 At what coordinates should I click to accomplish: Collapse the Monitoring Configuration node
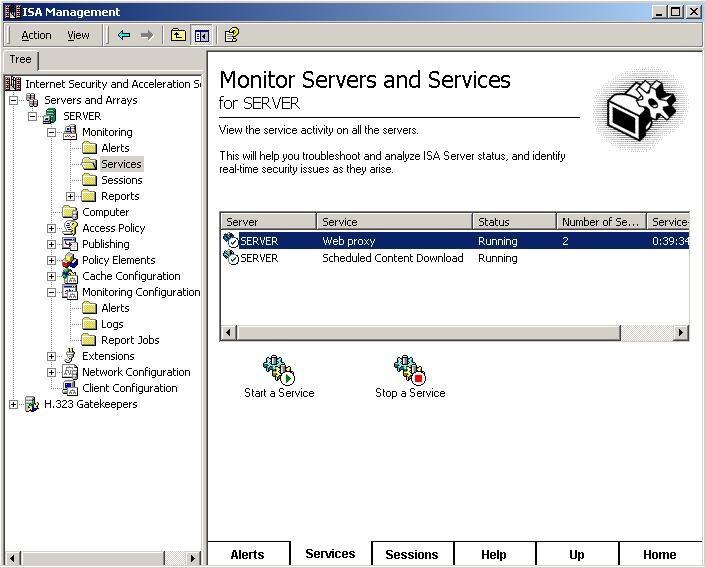[x=51, y=292]
